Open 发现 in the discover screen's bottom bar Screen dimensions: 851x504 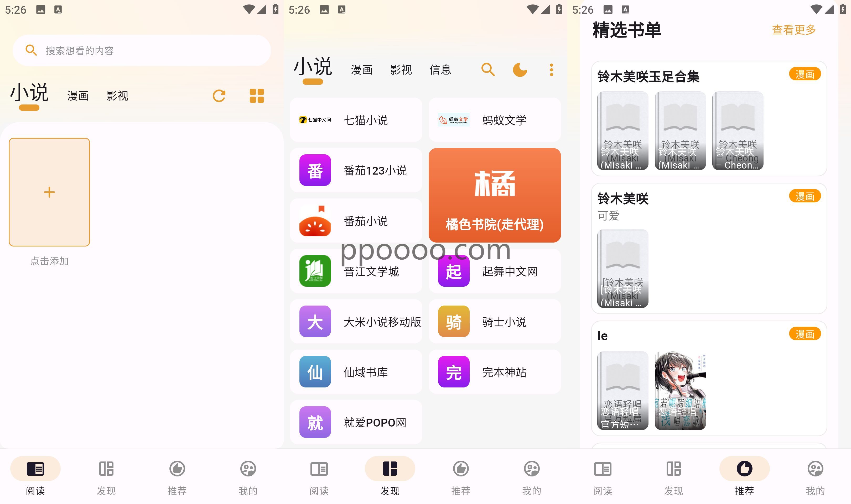[390, 476]
